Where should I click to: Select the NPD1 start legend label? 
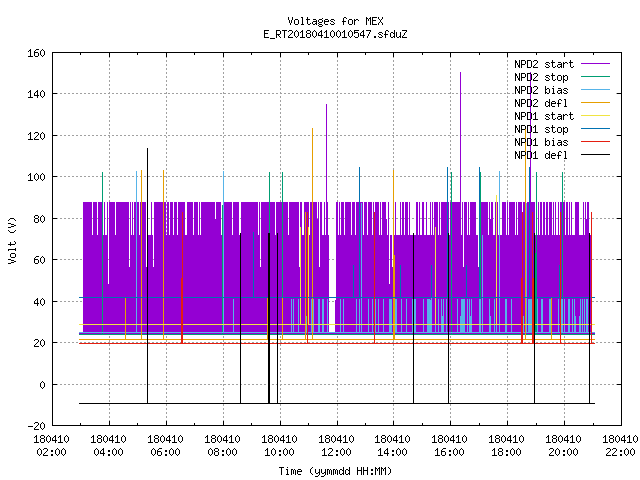[x=544, y=116]
